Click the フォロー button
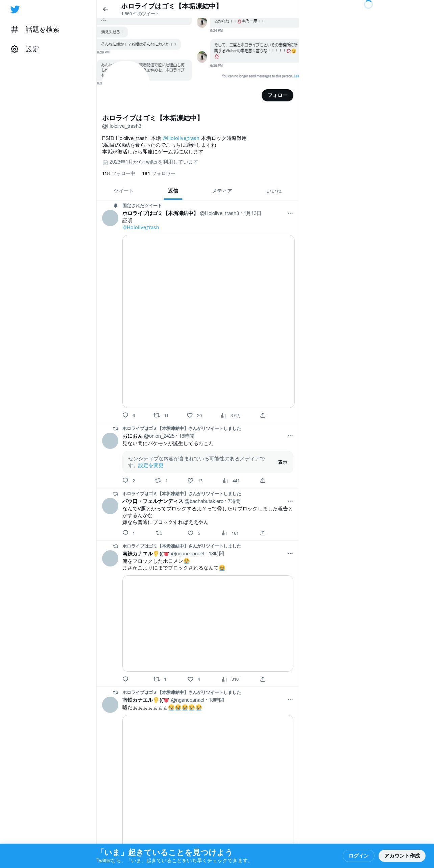This screenshot has width=434, height=868. coord(278,95)
